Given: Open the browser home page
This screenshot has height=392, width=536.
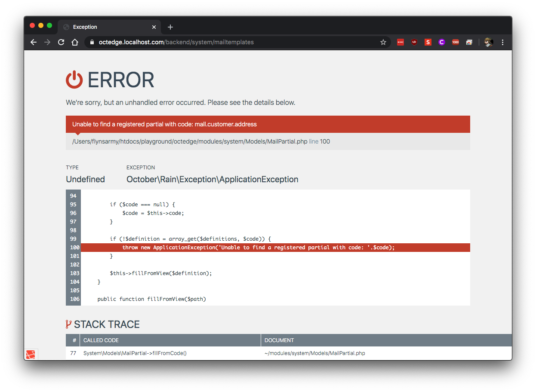Looking at the screenshot, I should coord(75,42).
